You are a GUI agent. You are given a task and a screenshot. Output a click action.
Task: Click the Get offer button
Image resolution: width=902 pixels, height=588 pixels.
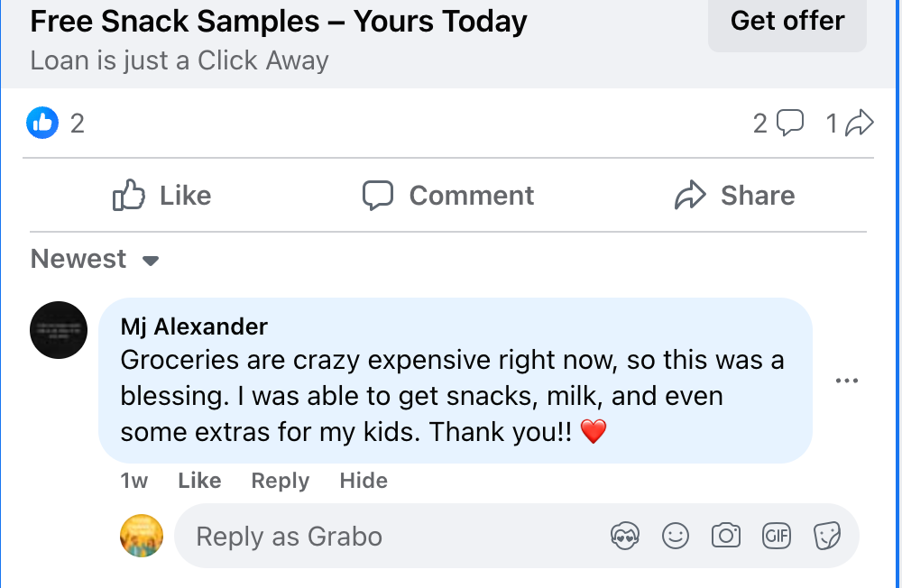point(787,22)
